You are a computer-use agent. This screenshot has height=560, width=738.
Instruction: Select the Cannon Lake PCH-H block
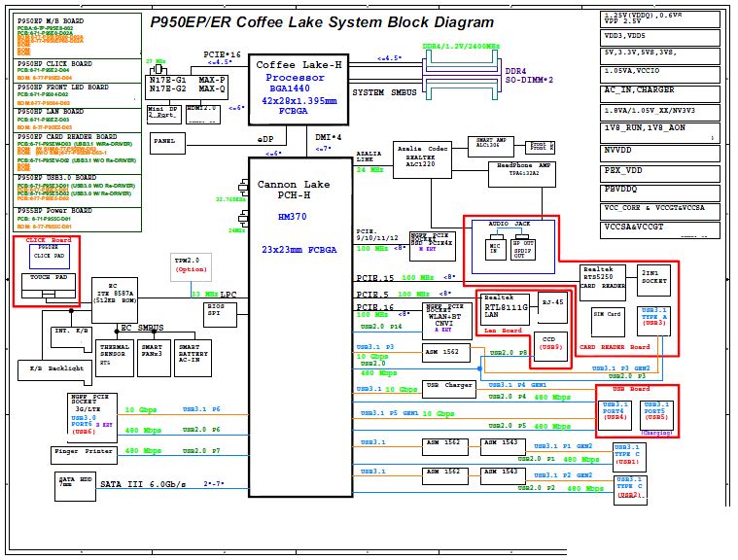click(300, 327)
